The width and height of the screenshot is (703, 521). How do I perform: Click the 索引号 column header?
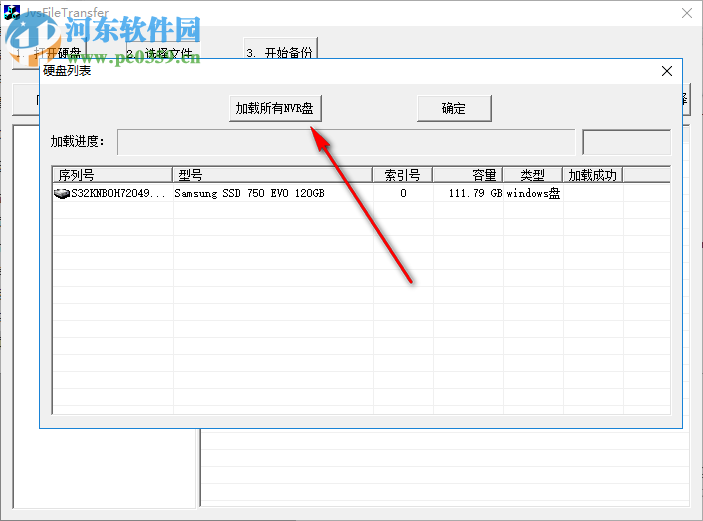click(x=403, y=175)
